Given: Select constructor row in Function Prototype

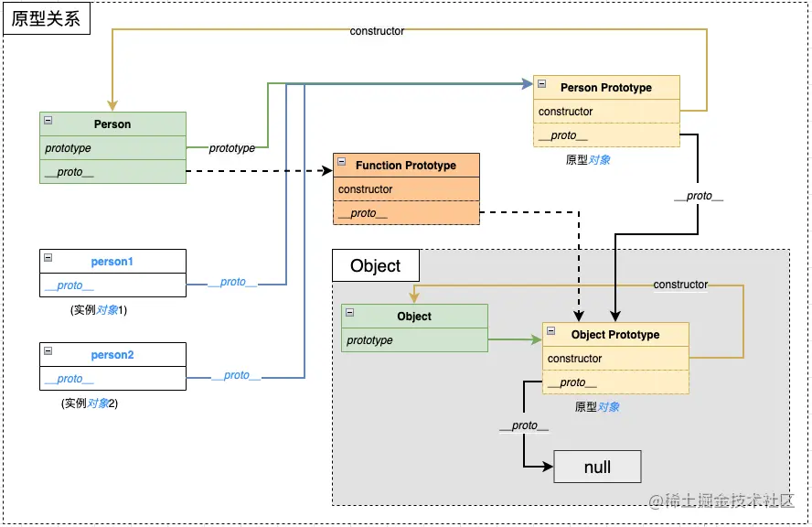Looking at the screenshot, I should (x=406, y=189).
